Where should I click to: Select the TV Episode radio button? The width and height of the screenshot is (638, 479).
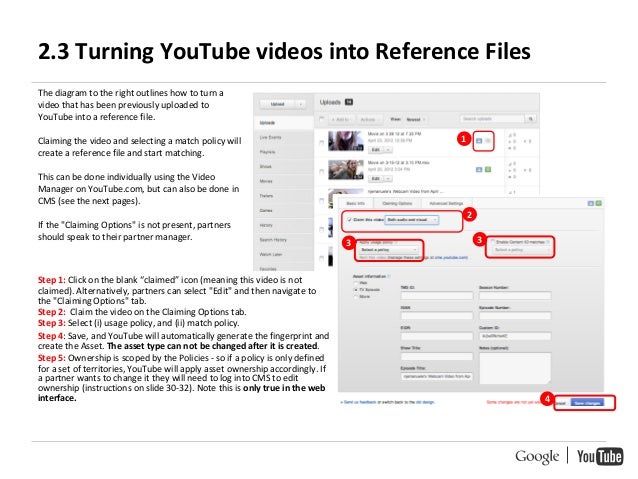pos(356,290)
